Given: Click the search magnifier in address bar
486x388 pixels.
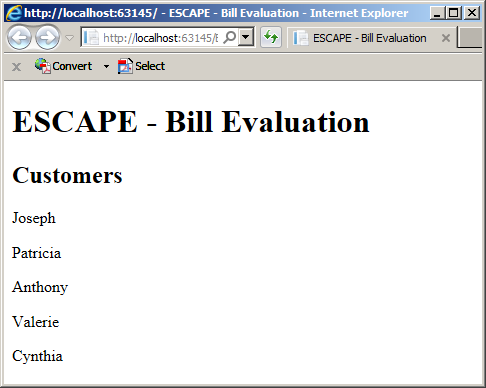Looking at the screenshot, I should 230,38.
